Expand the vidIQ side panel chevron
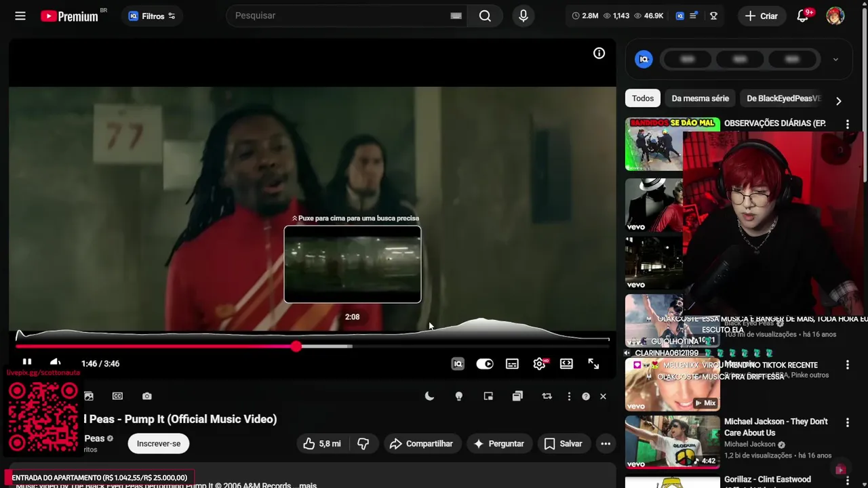 [835, 60]
